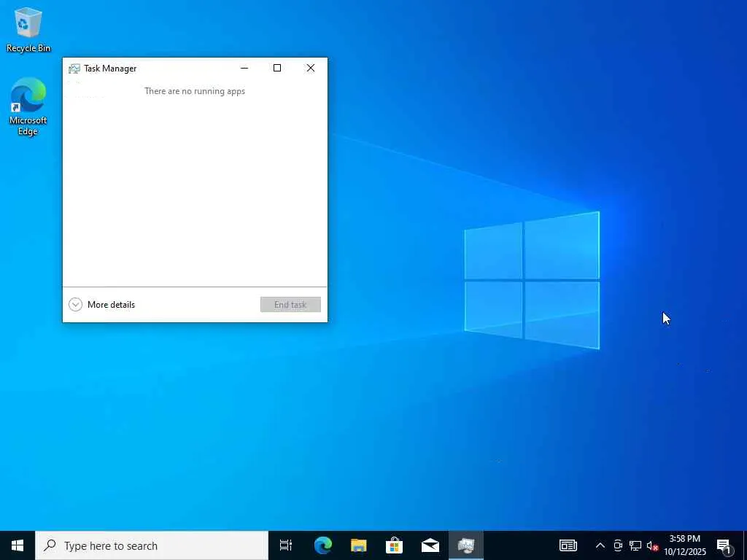Open Task View from the taskbar
The image size is (747, 560).
(286, 545)
